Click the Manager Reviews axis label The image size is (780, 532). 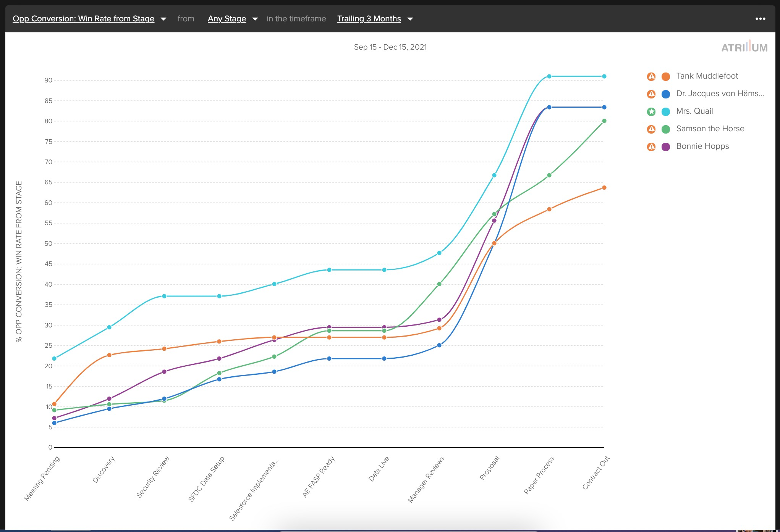coord(426,479)
